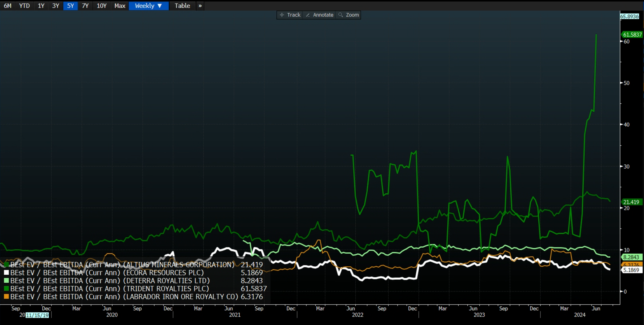The height and width of the screenshot is (325, 644).
Task: Switch range to 7Y
Action: point(85,6)
